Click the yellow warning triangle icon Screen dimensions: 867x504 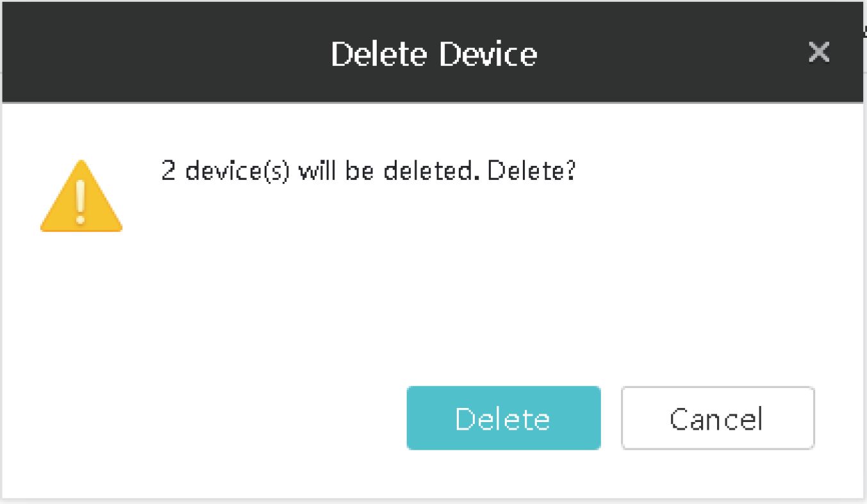pos(81,197)
